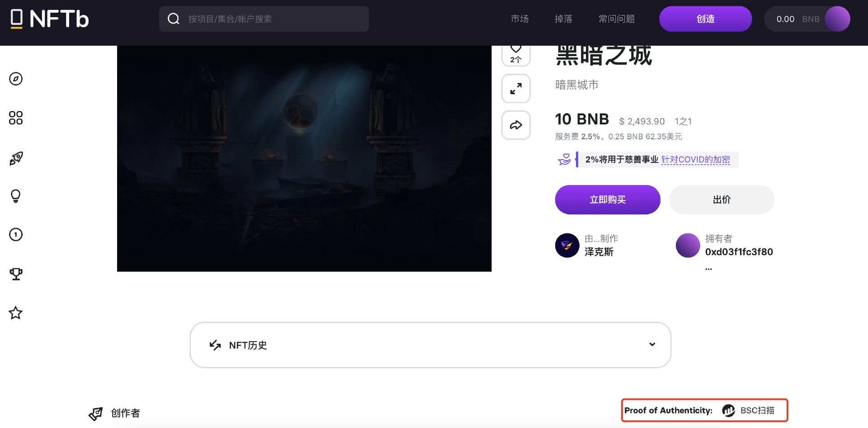Click the 黑暗之城 title

click(604, 56)
